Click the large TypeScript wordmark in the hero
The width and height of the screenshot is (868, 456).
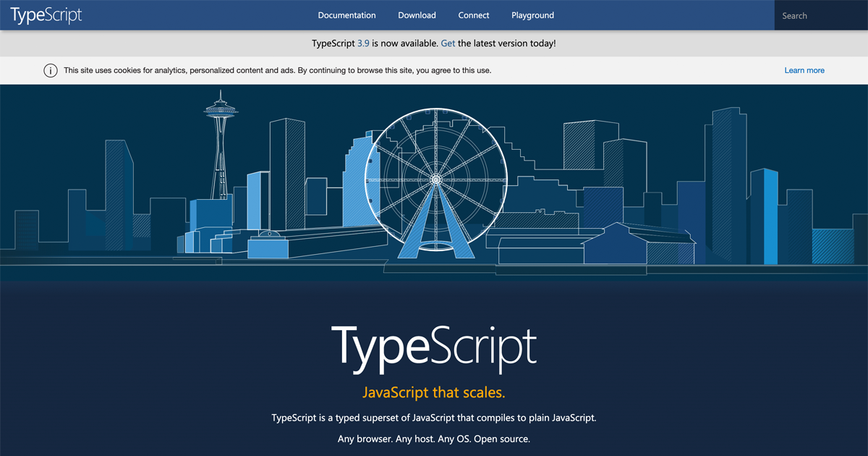point(434,347)
